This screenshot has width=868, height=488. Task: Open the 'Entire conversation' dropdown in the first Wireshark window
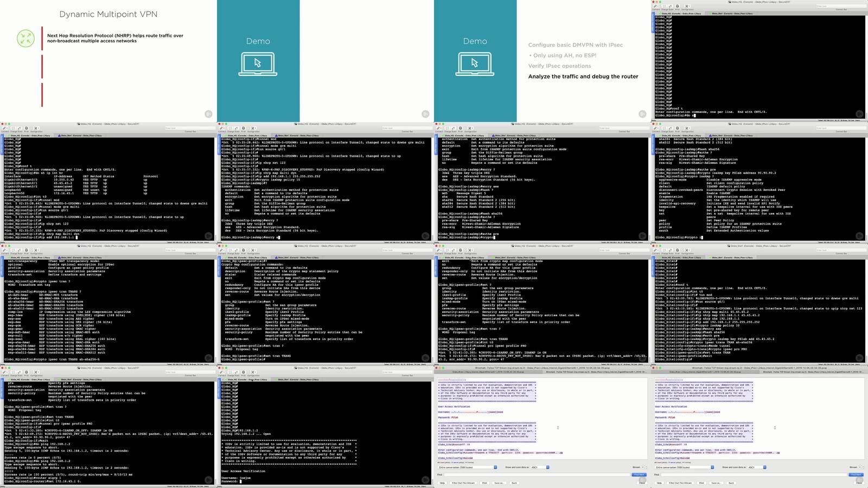pos(467,467)
